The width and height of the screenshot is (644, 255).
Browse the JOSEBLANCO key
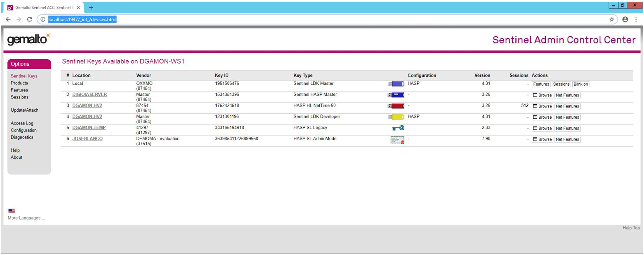(543, 139)
